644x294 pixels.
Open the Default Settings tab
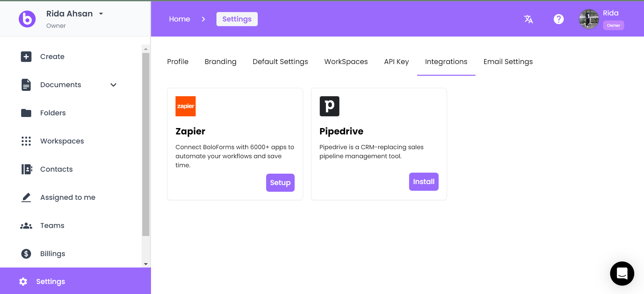click(280, 62)
